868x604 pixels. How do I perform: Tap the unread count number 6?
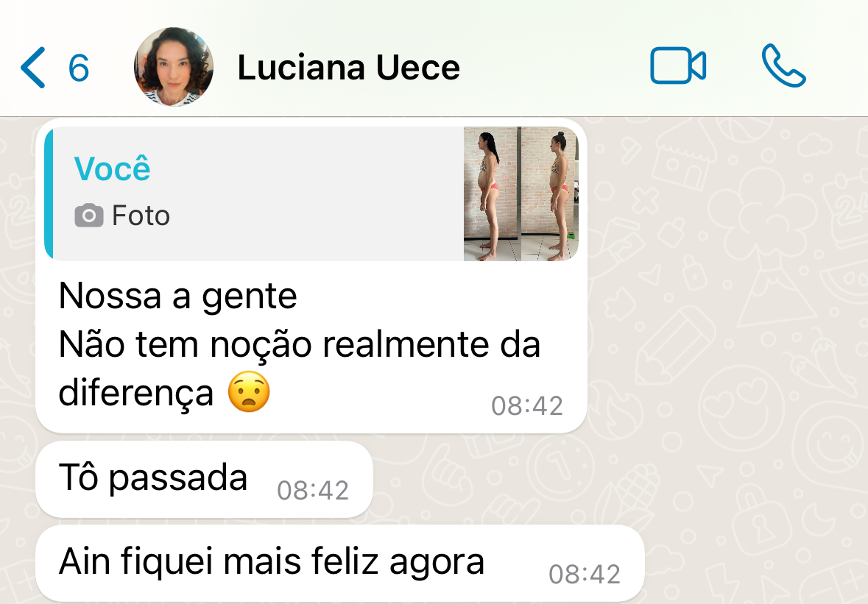click(x=79, y=68)
